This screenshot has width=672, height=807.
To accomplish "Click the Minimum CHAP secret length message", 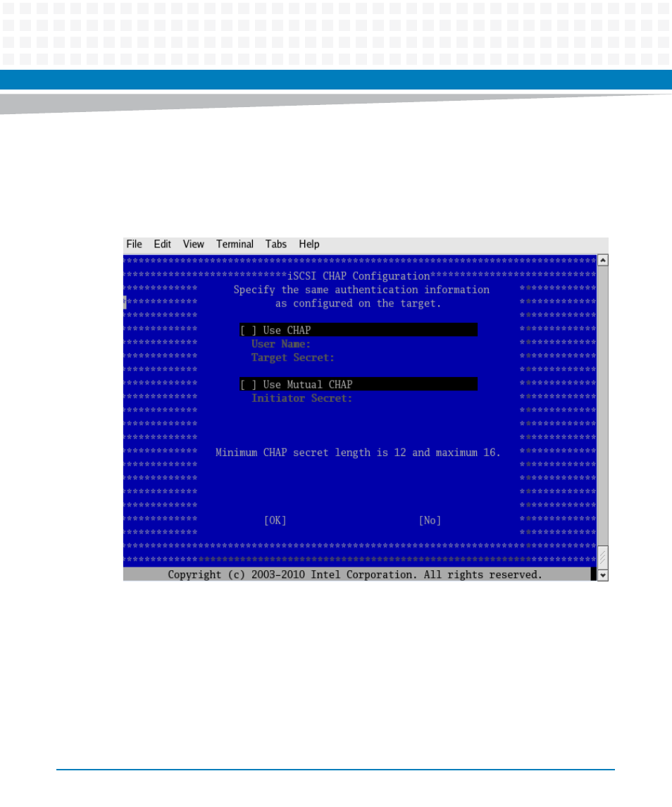I will (x=358, y=452).
